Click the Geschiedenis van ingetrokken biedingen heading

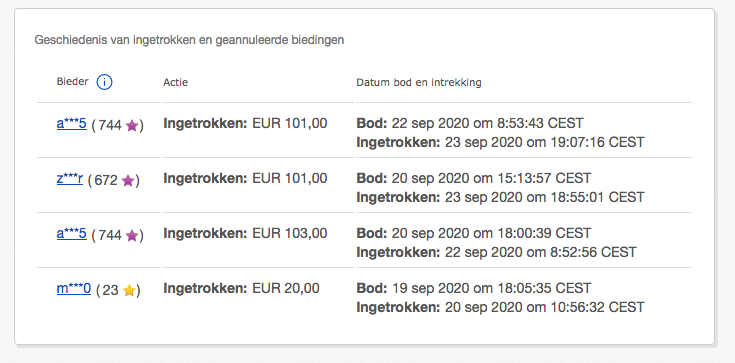click(189, 40)
